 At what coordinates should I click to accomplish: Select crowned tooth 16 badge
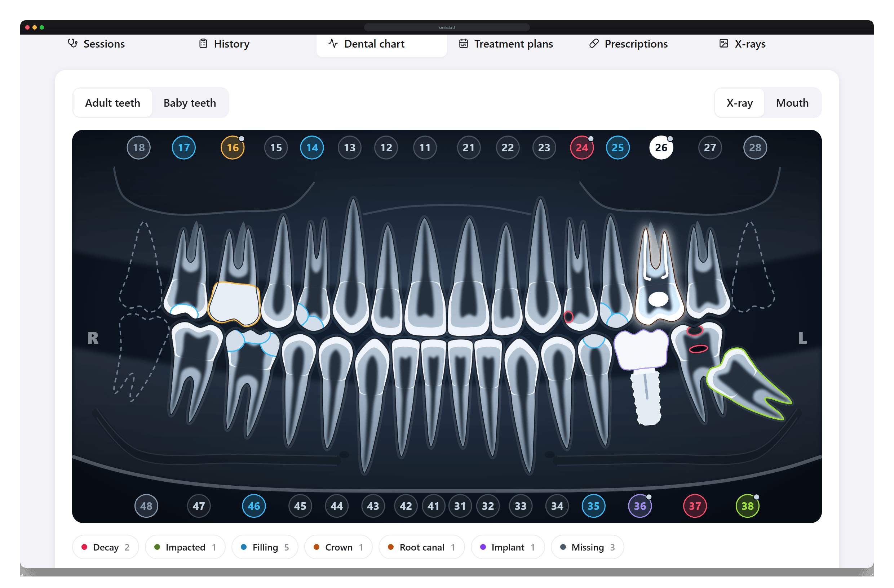233,148
